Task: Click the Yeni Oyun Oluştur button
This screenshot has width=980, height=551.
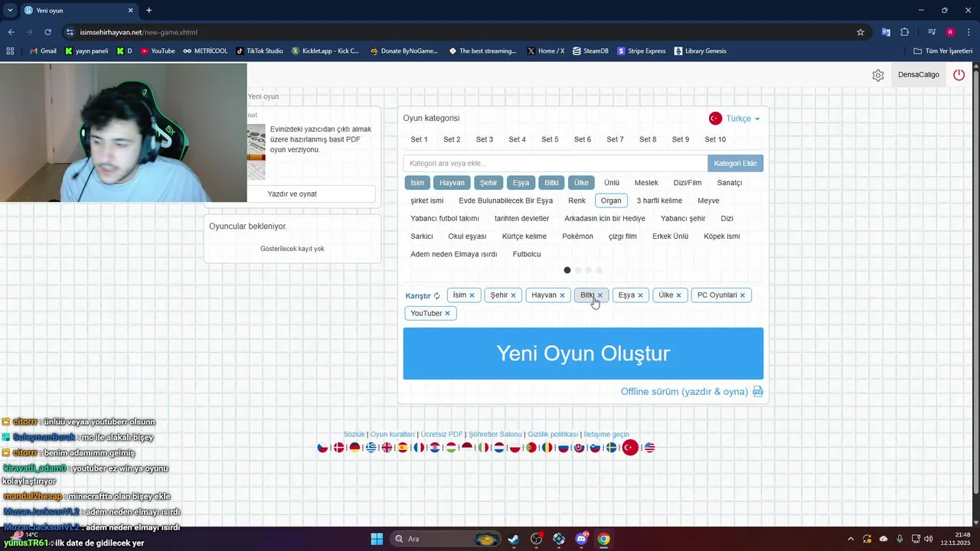Action: coord(583,354)
